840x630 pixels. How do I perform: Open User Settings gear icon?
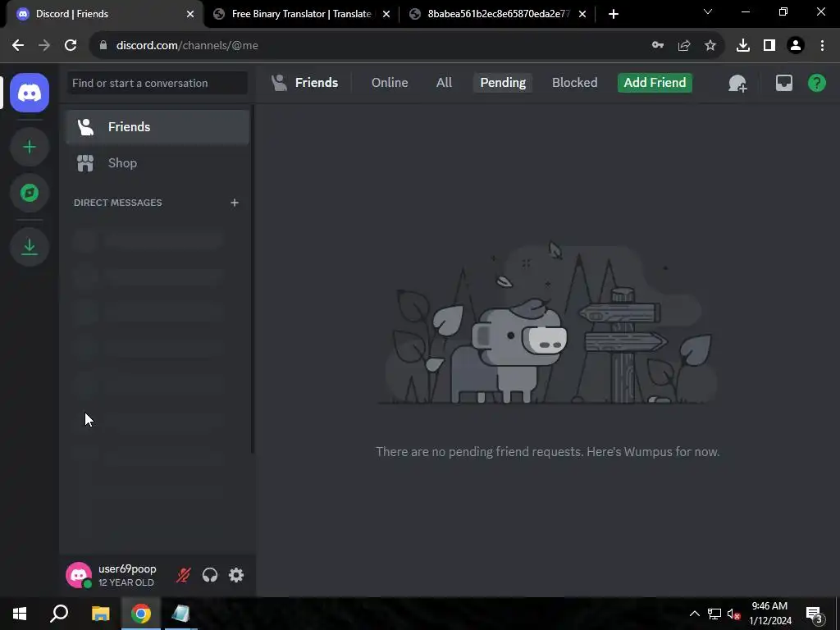[236, 575]
